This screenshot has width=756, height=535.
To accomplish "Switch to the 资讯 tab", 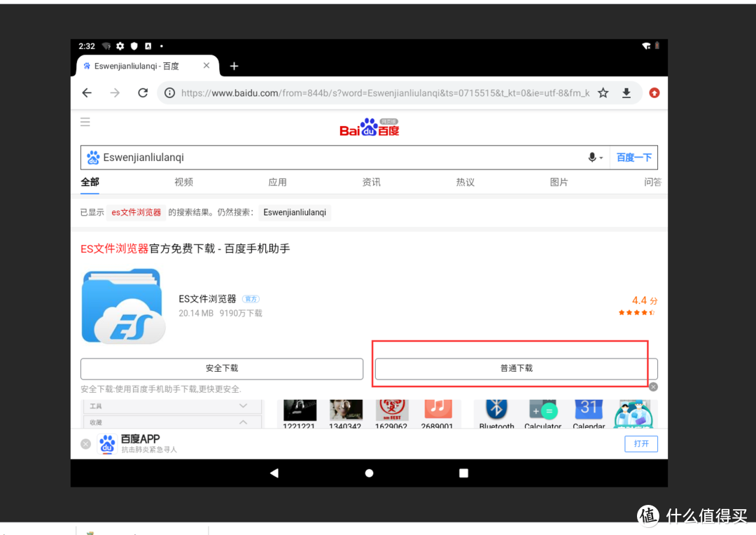I will tap(371, 182).
